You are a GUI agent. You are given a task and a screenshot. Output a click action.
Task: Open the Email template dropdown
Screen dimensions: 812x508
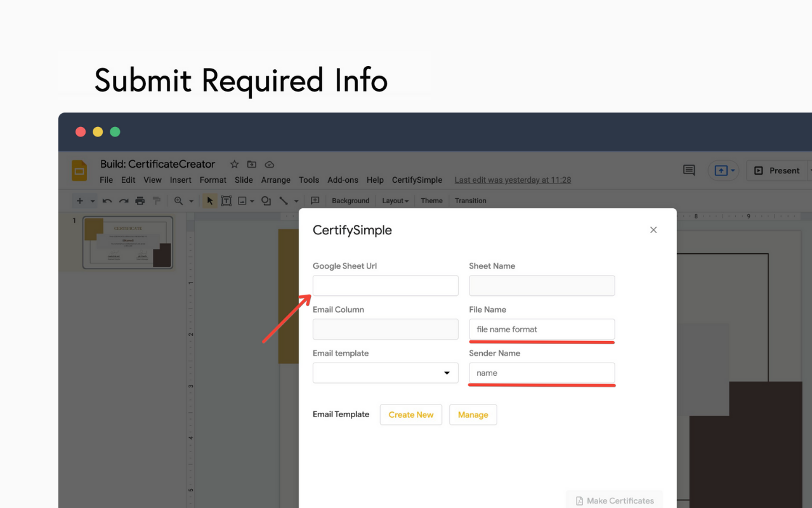[385, 373]
